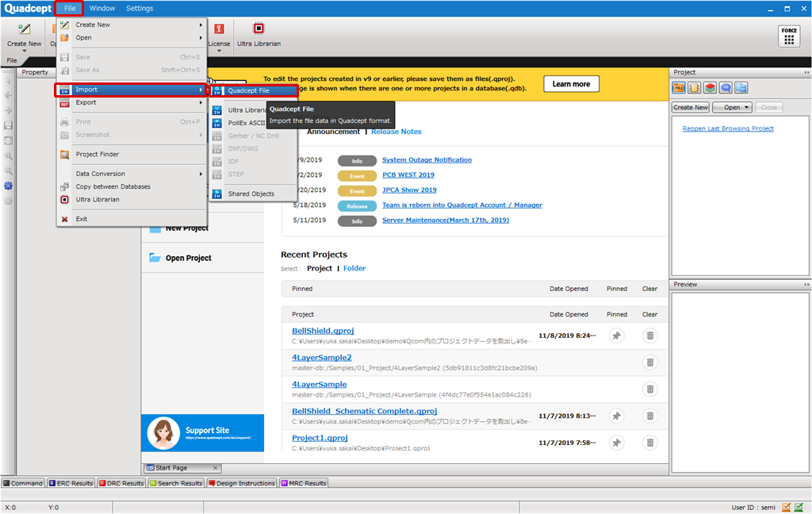The width and height of the screenshot is (812, 514).
Task: Click the Learn more button
Action: click(571, 83)
